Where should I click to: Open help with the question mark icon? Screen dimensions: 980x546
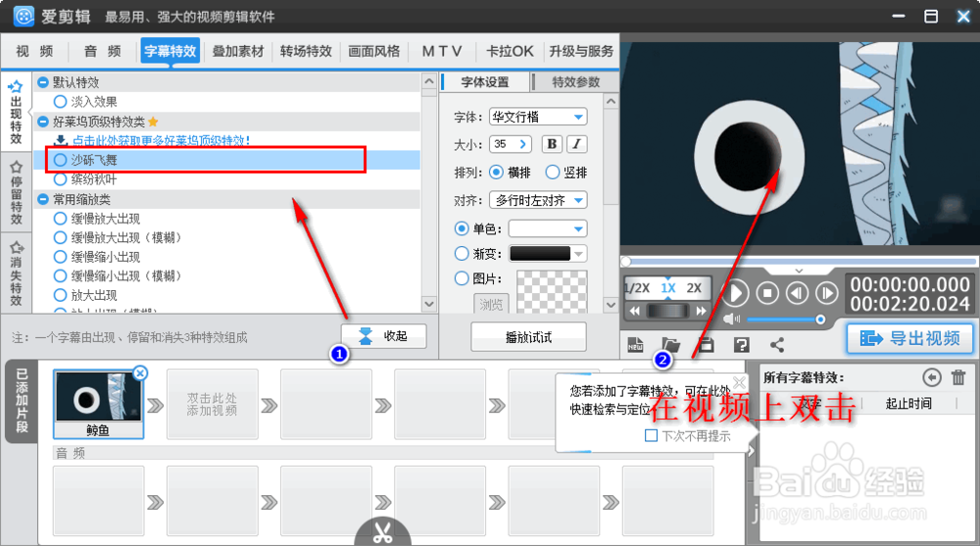coord(741,345)
